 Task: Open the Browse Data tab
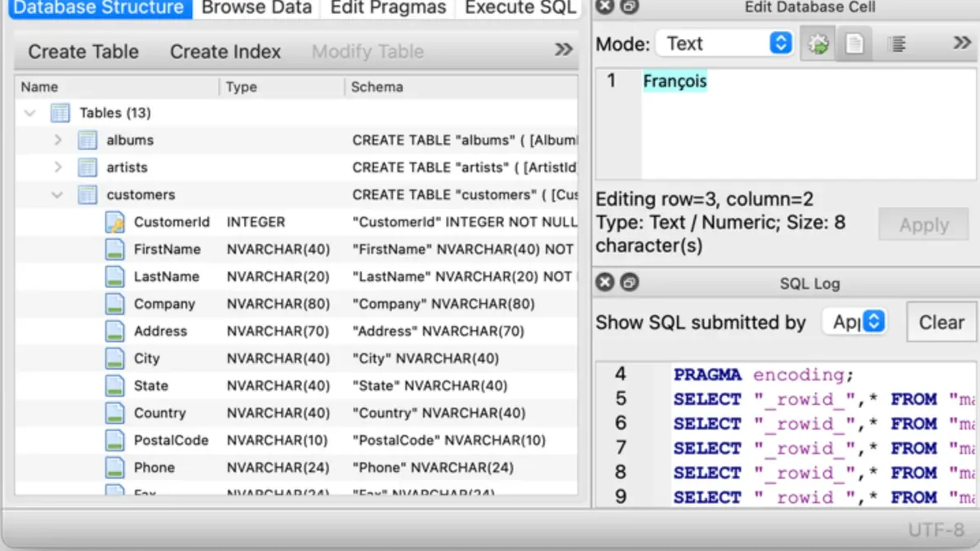[256, 8]
